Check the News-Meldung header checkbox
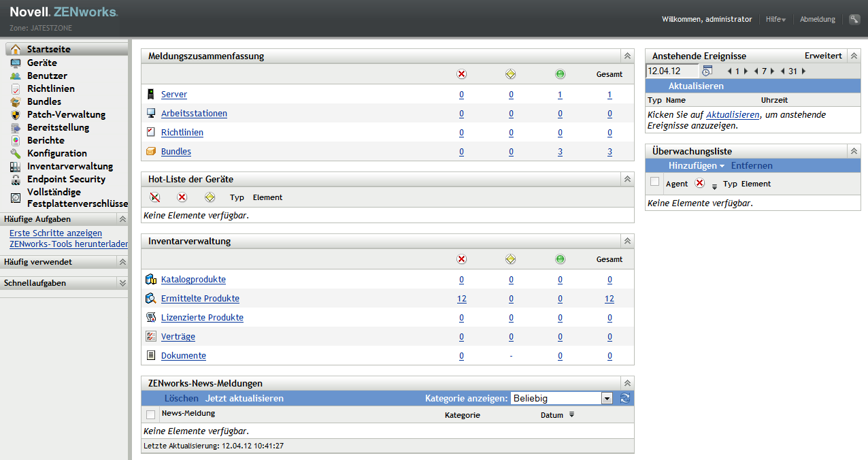 150,414
